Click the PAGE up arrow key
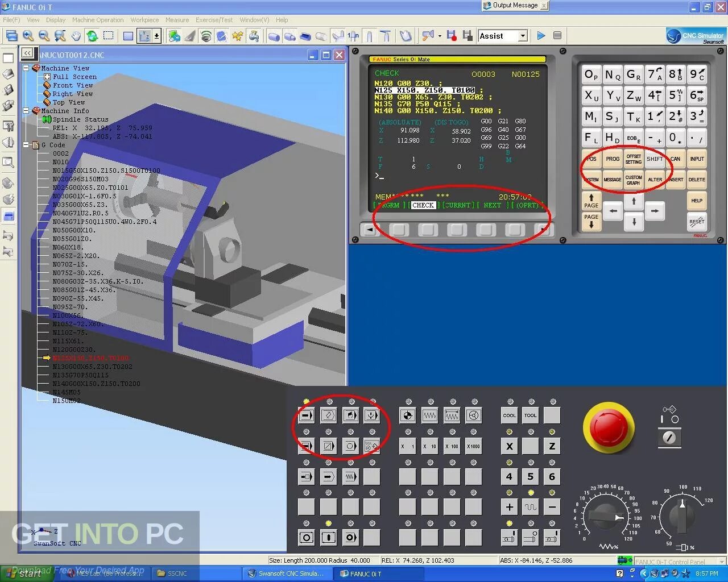Screen dimensions: 728x582 click(x=591, y=201)
